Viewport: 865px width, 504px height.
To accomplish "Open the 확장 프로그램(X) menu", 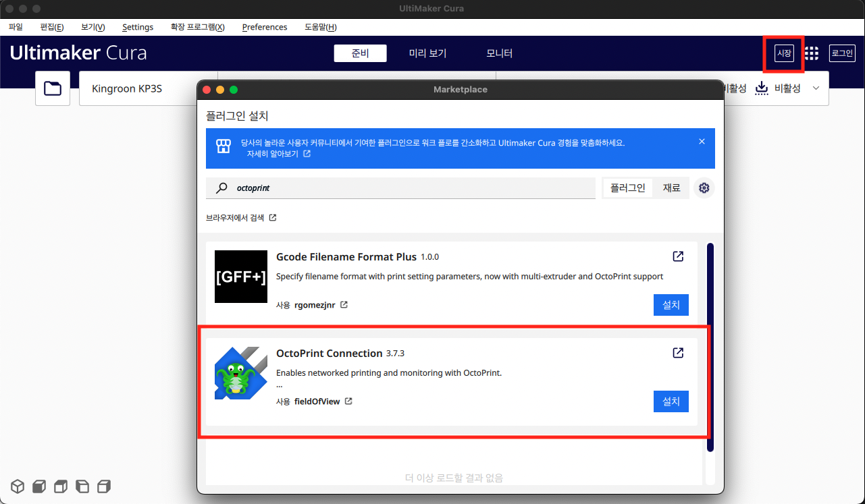I will pyautogui.click(x=197, y=27).
